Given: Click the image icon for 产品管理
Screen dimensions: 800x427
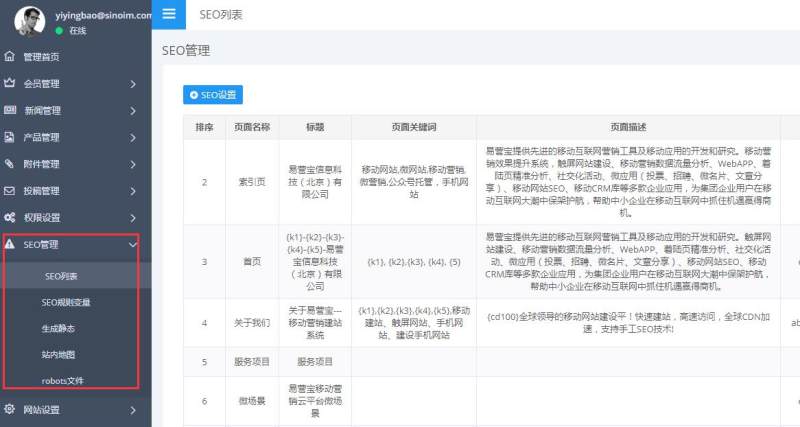Looking at the screenshot, I should (9, 137).
